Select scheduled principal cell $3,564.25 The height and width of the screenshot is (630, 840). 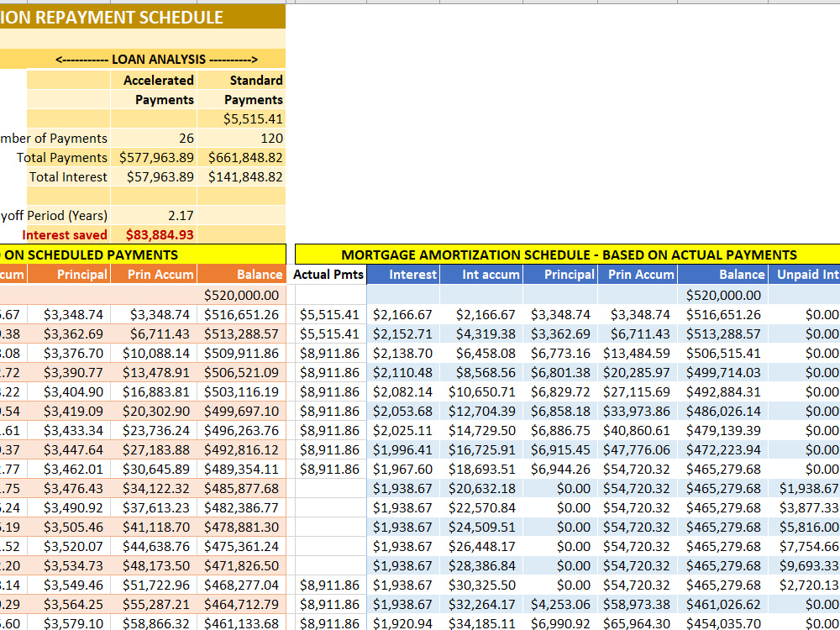click(69, 604)
